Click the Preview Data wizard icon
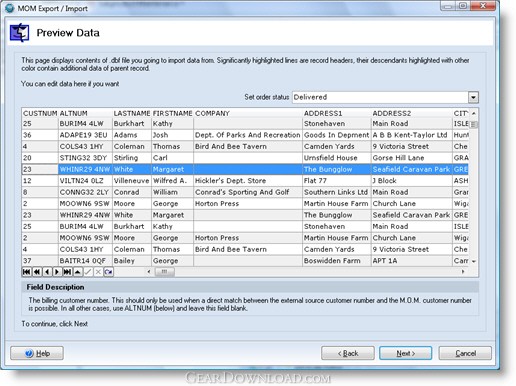The width and height of the screenshot is (516, 386). 19,33
